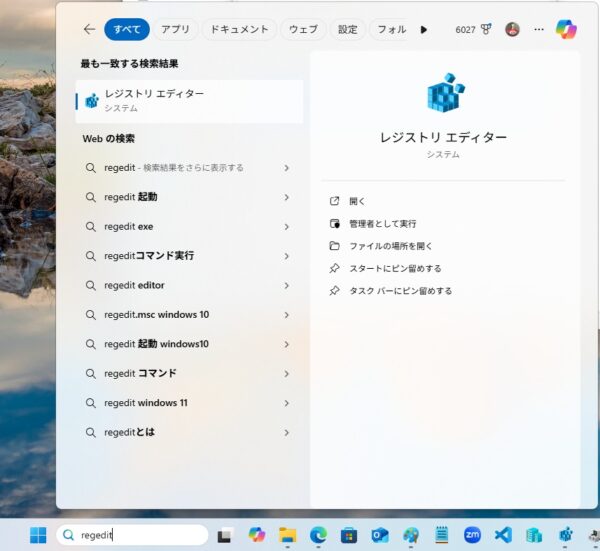This screenshot has height=551, width=600.
Task: Choose スタートにピン留めする
Action: [x=395, y=269]
